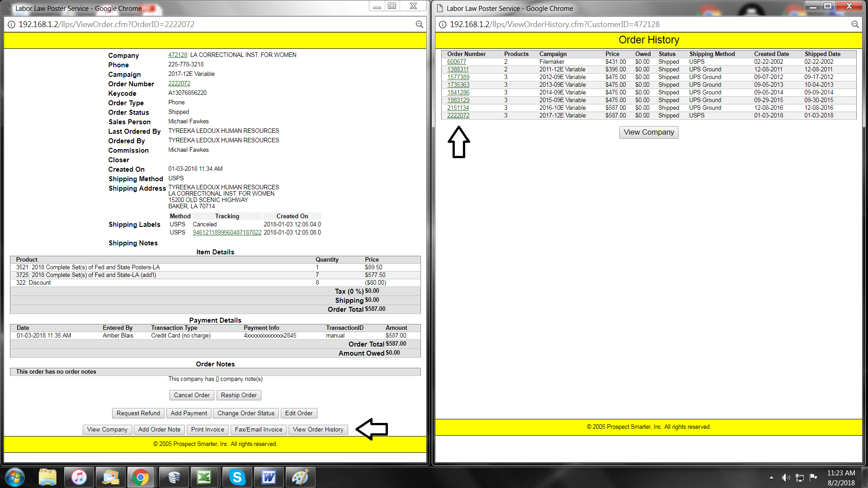Open iTunes from the taskbar

click(79, 477)
